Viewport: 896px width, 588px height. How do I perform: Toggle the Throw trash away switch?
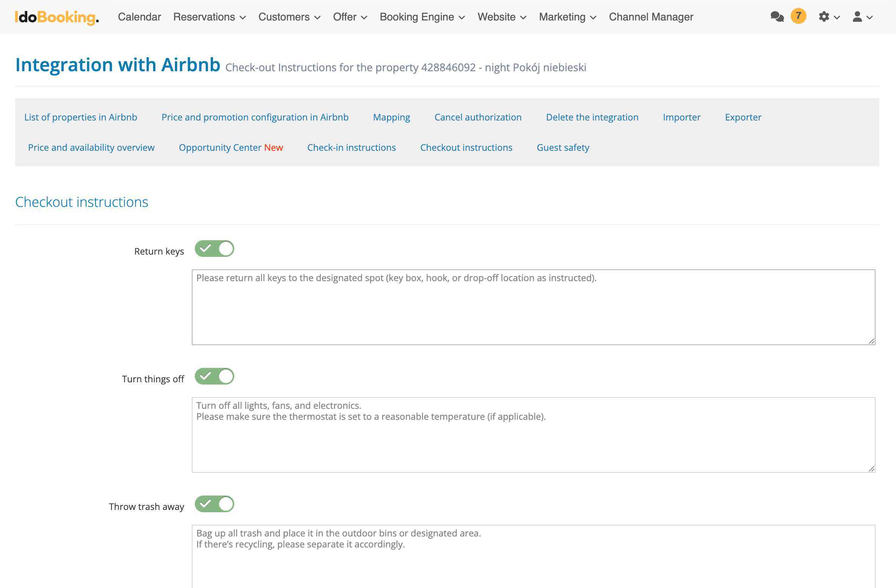click(215, 504)
